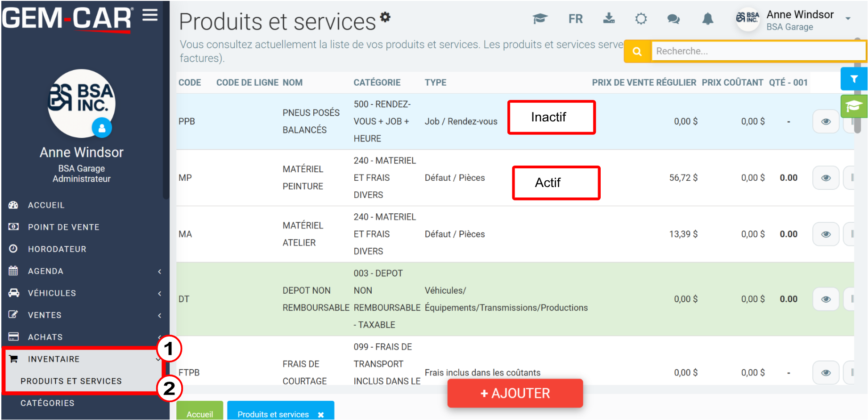View the PPB product with its eye icon
The width and height of the screenshot is (868, 420).
(x=826, y=121)
